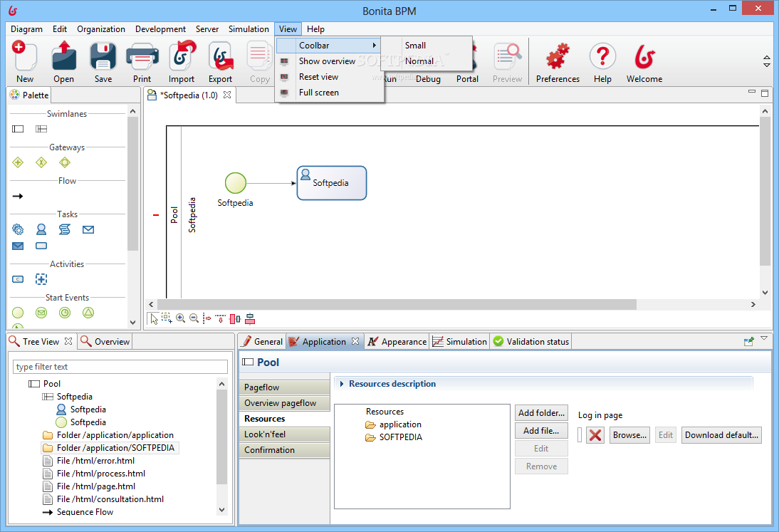Viewport: 779px width, 532px height.
Task: Open the View menu
Action: 288,28
